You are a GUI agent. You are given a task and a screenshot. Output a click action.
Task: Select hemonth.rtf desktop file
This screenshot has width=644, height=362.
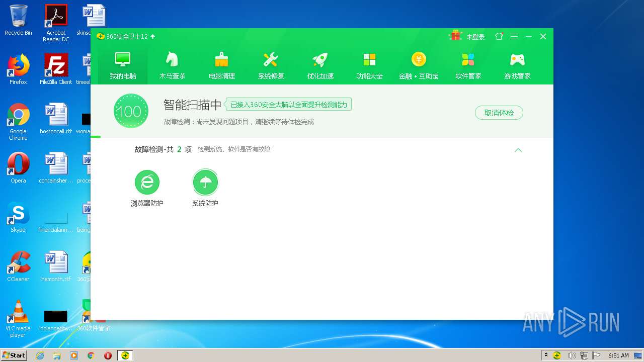(56, 266)
